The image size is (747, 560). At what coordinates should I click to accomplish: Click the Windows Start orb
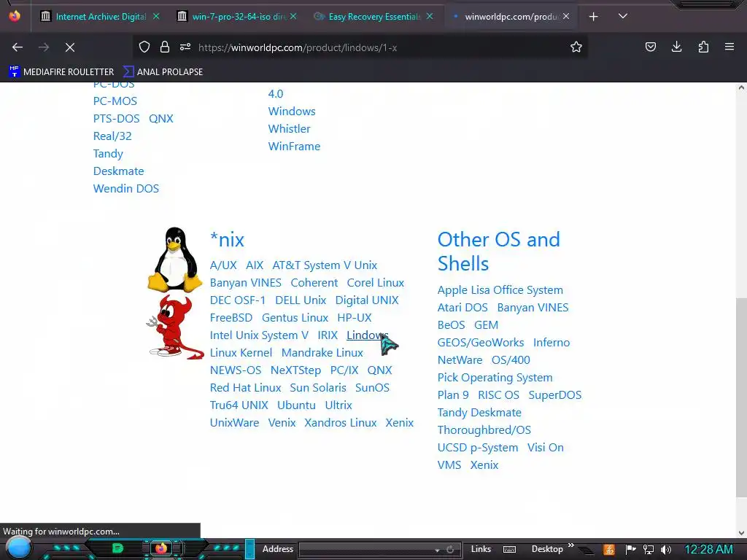[19, 548]
